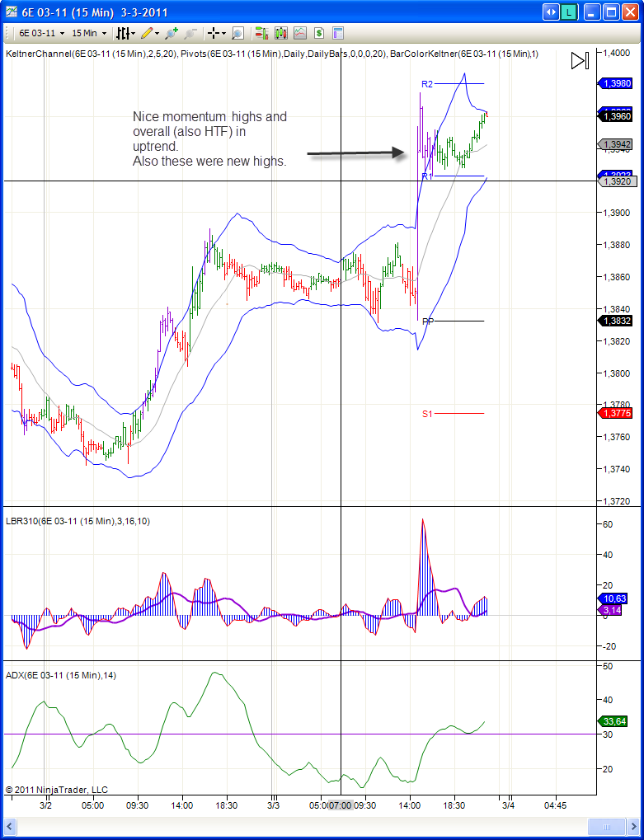Screen dimensions: 644x840
Task: Click the horizontal scrollbar right arrow
Action: [x=635, y=825]
